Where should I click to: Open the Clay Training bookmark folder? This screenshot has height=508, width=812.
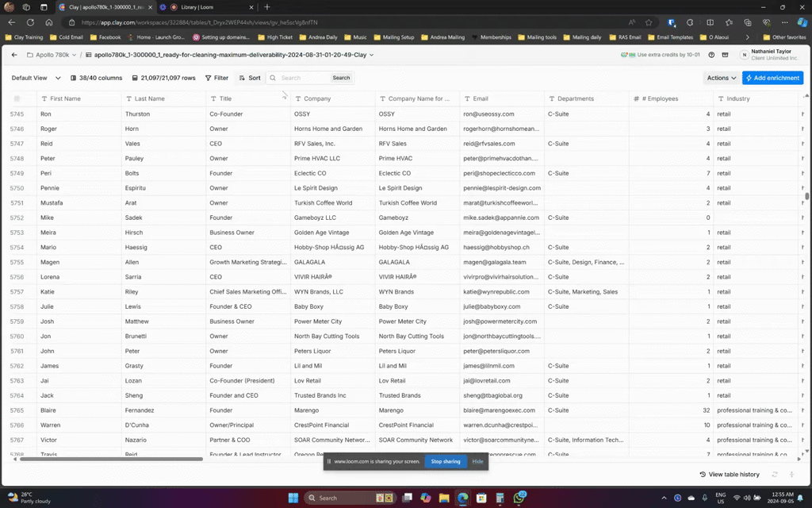(24, 37)
